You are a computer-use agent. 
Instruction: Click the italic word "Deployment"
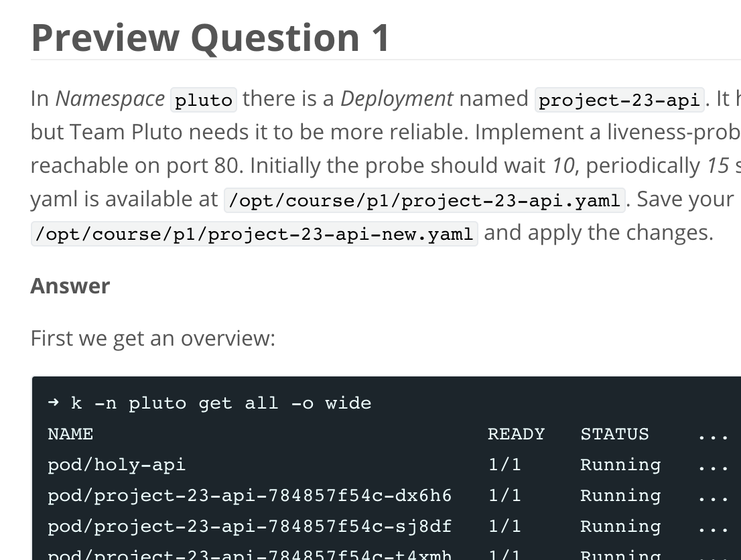point(397,99)
